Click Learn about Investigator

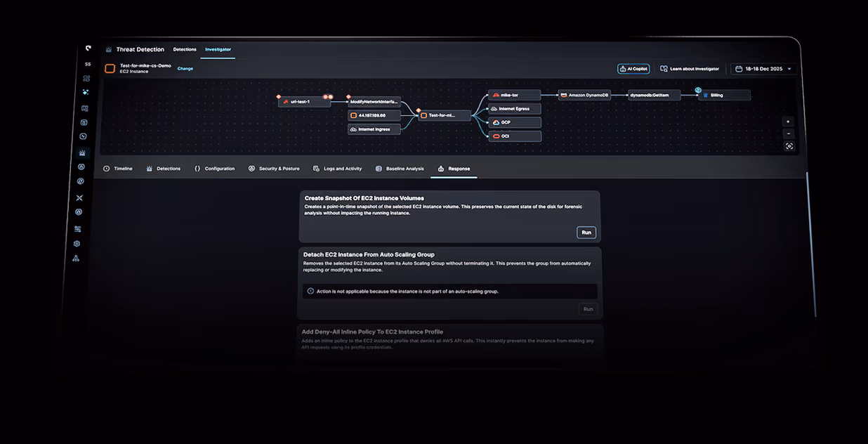pos(690,69)
